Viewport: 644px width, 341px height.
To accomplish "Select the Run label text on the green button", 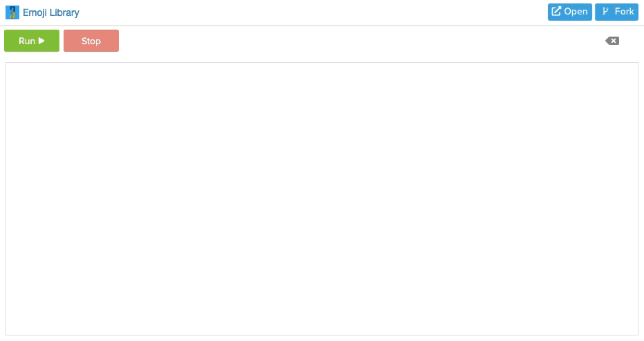I will [27, 41].
